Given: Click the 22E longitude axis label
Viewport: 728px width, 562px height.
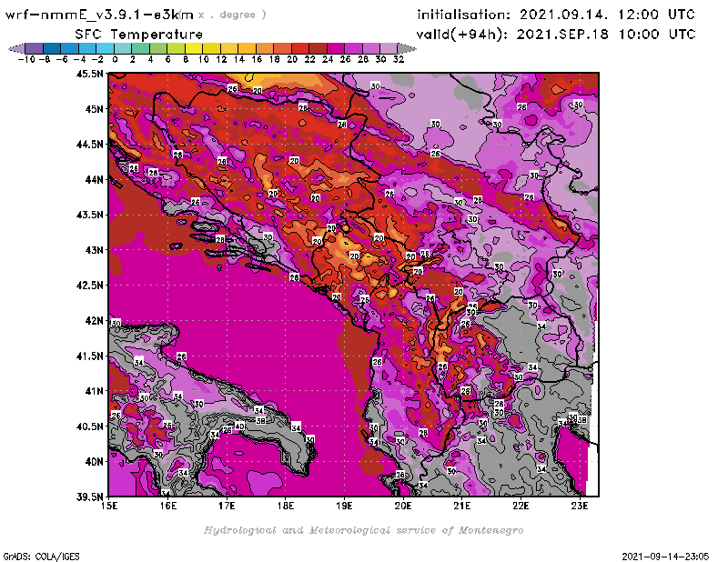Looking at the screenshot, I should point(521,506).
